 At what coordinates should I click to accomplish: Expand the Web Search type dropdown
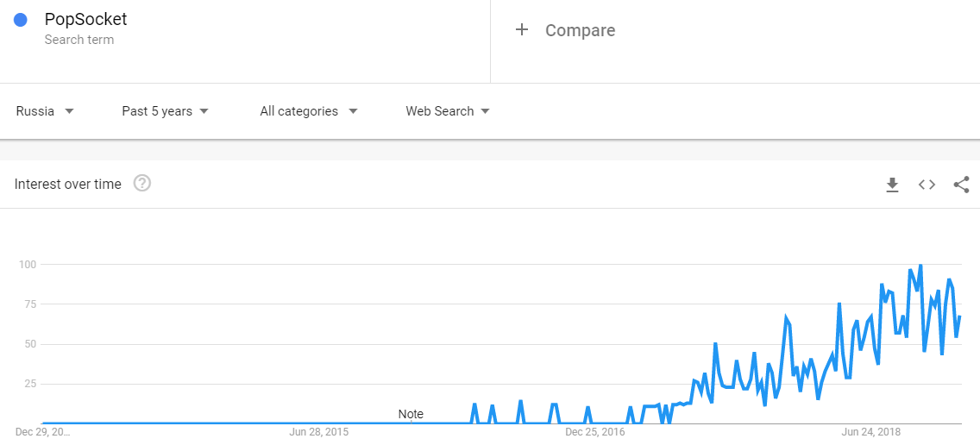448,111
